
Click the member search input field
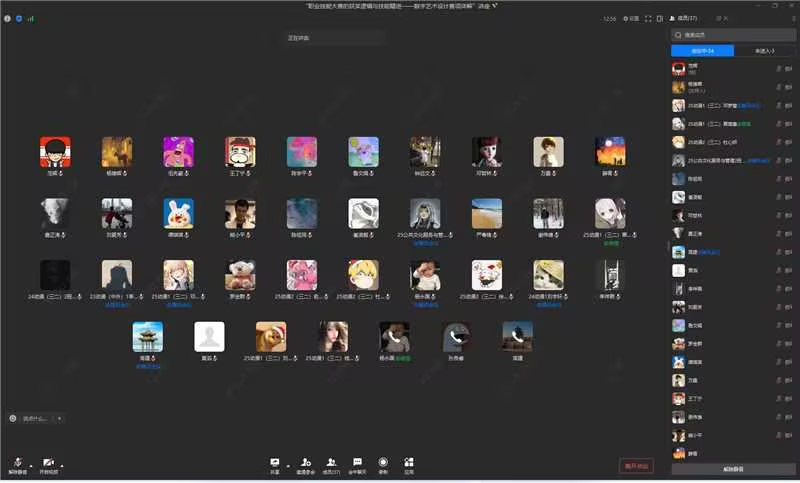click(735, 34)
